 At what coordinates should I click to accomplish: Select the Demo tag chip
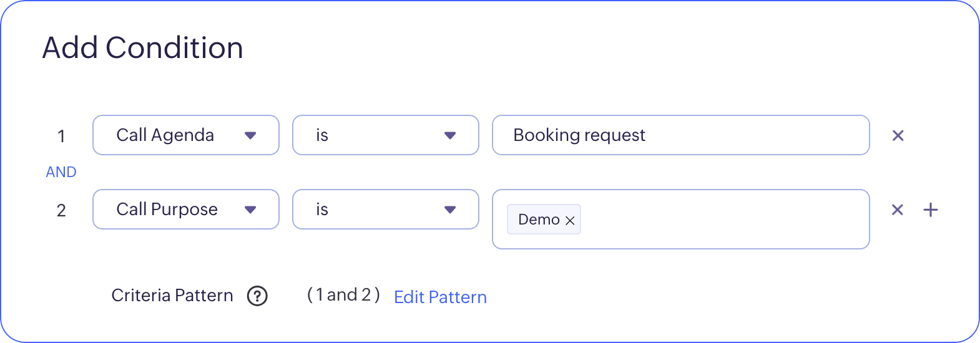pyautogui.click(x=539, y=220)
